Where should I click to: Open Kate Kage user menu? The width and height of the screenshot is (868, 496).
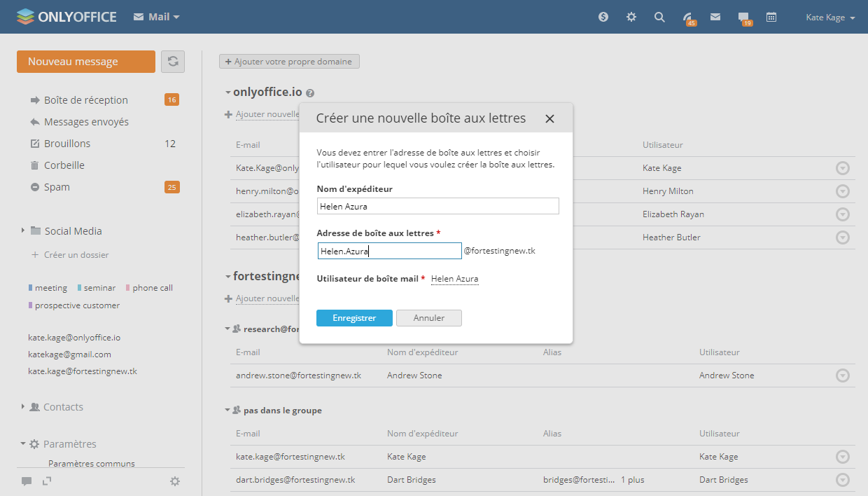[830, 18]
